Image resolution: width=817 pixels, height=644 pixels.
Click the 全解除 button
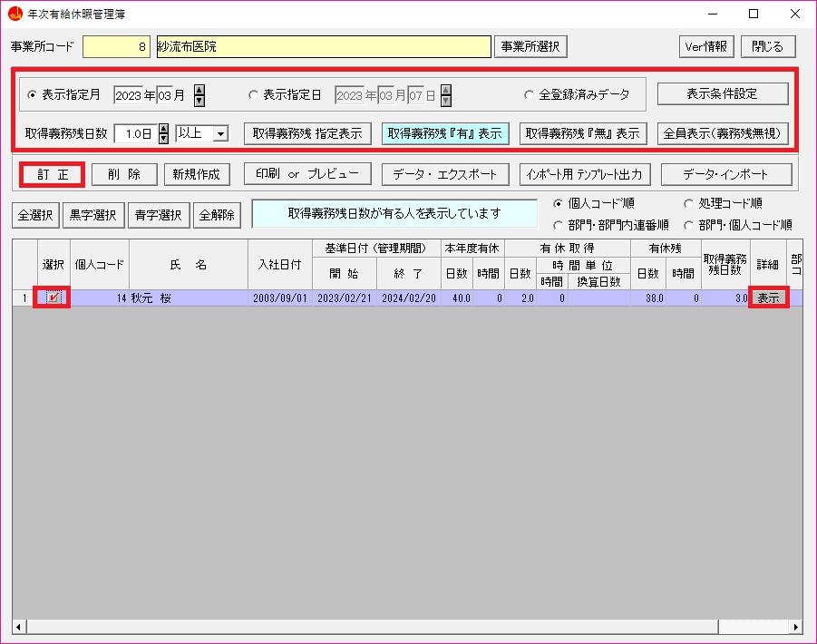tap(217, 215)
